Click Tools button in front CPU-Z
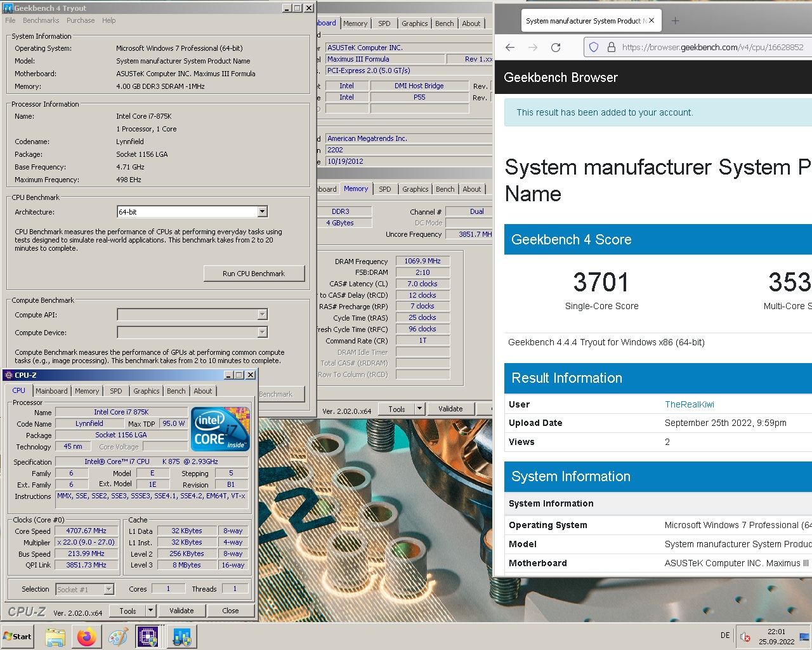 pos(128,611)
